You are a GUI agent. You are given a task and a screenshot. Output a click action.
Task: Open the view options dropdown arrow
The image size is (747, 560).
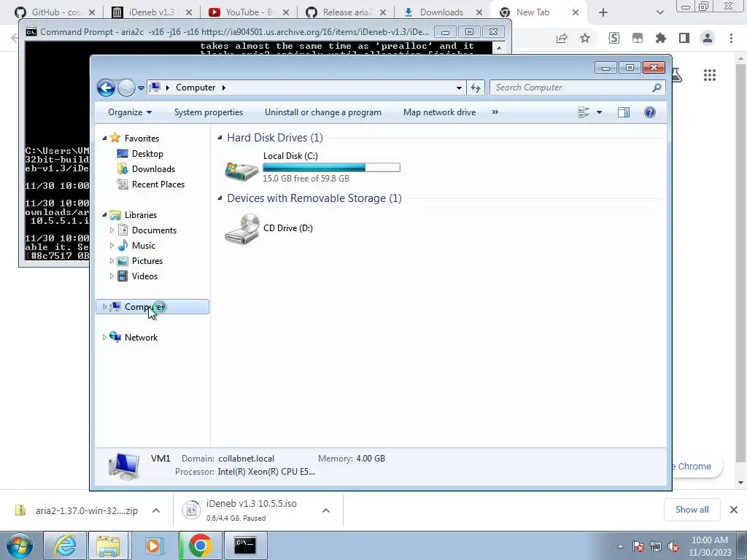[600, 112]
